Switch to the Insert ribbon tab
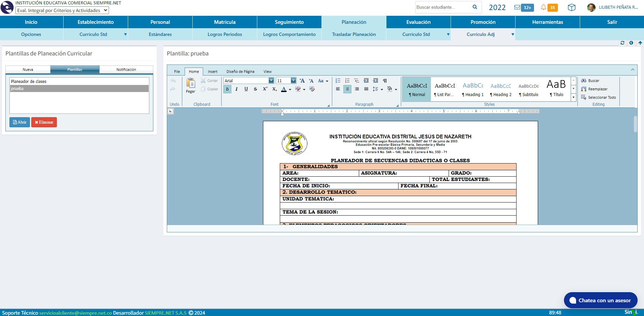This screenshot has width=644, height=316. tap(213, 72)
